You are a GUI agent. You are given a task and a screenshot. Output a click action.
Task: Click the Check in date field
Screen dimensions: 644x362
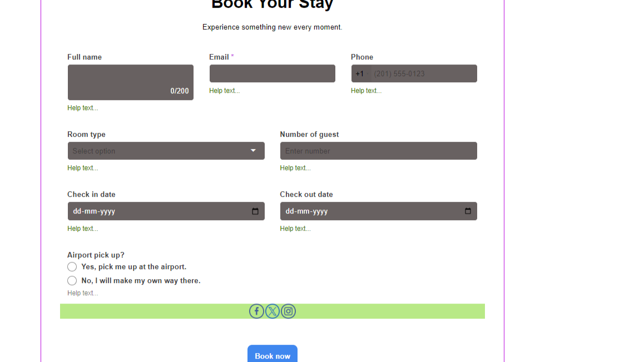(x=166, y=211)
